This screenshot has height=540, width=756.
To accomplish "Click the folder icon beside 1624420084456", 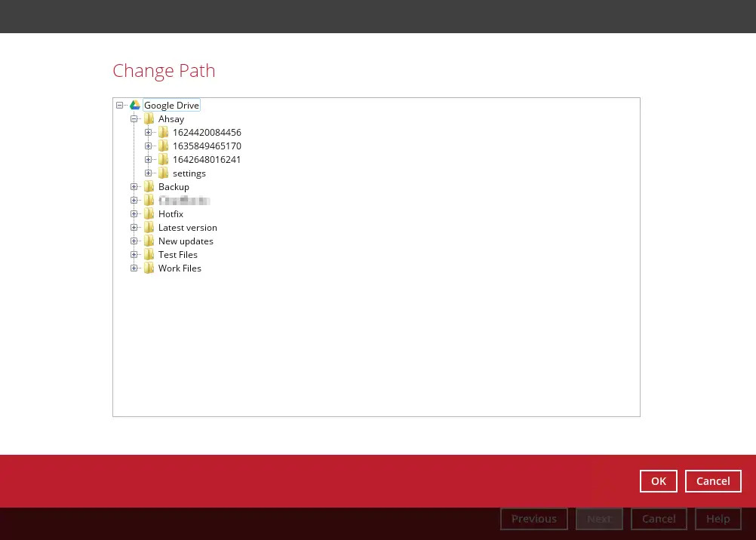I will (164, 133).
